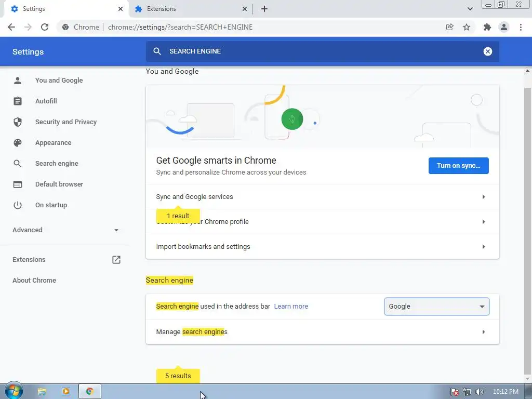Viewport: 532px width, 399px height.
Task: Click the taskbar clock showing 10:12 PM
Action: click(x=506, y=392)
